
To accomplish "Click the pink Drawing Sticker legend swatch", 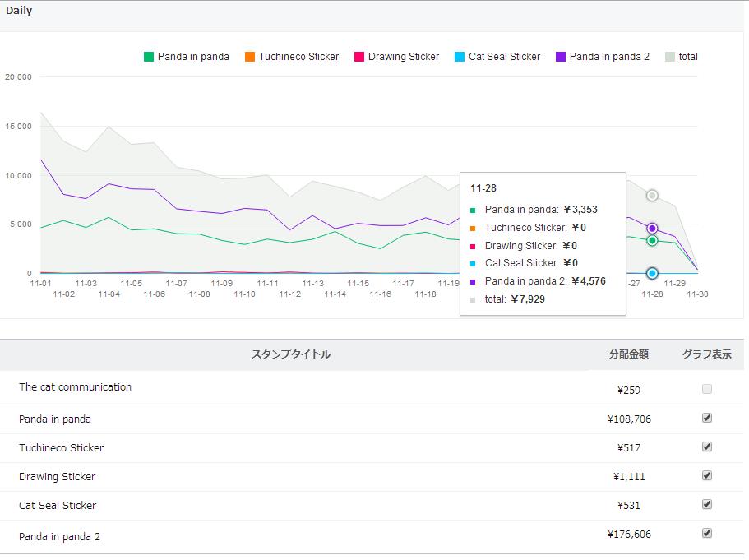I will (359, 57).
